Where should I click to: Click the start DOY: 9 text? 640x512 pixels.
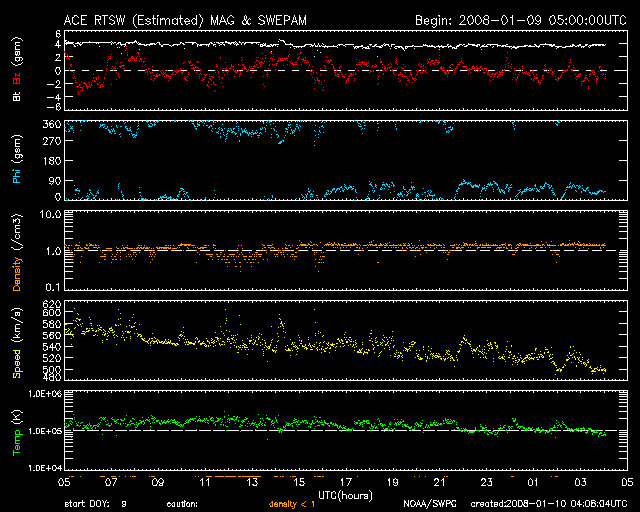click(x=99, y=502)
